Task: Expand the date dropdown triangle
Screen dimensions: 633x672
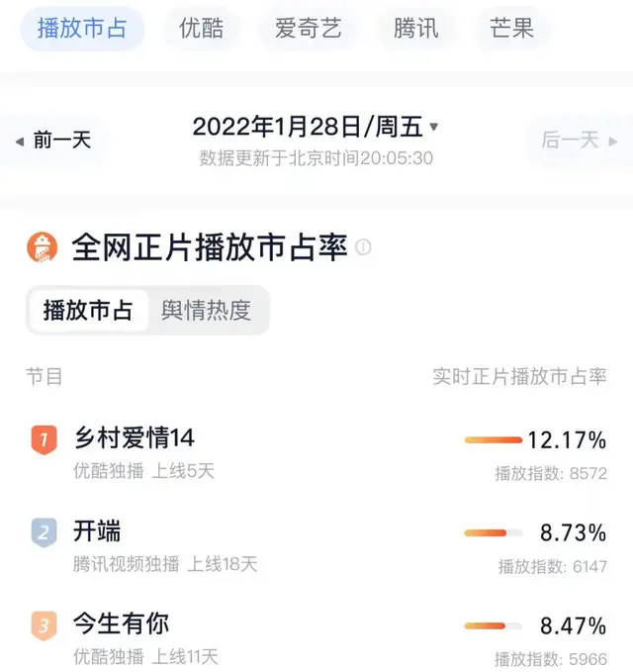Action: [x=434, y=127]
